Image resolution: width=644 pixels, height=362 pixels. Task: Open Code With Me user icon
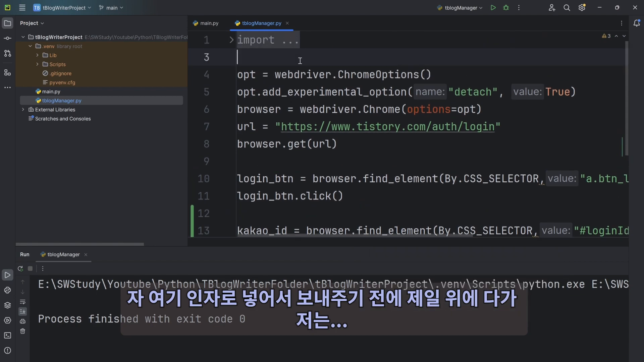pyautogui.click(x=552, y=7)
